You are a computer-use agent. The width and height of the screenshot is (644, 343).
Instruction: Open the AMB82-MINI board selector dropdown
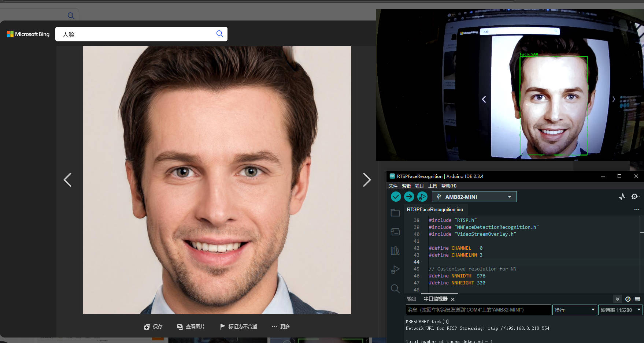coord(474,197)
